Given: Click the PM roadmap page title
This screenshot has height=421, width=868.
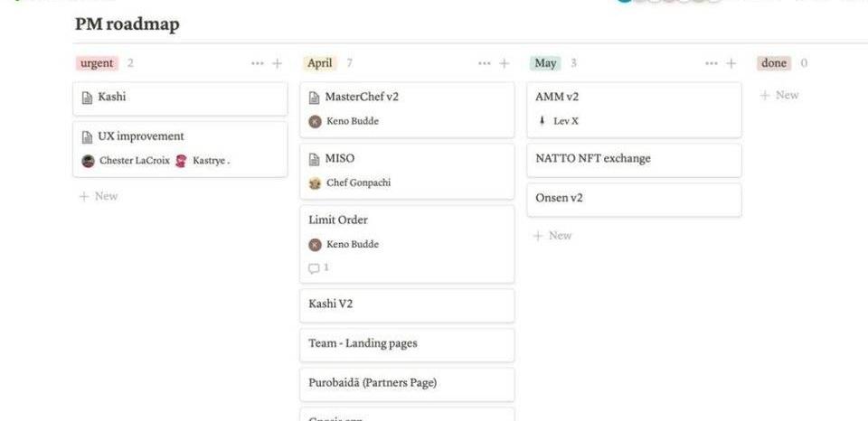Looking at the screenshot, I should (x=127, y=24).
